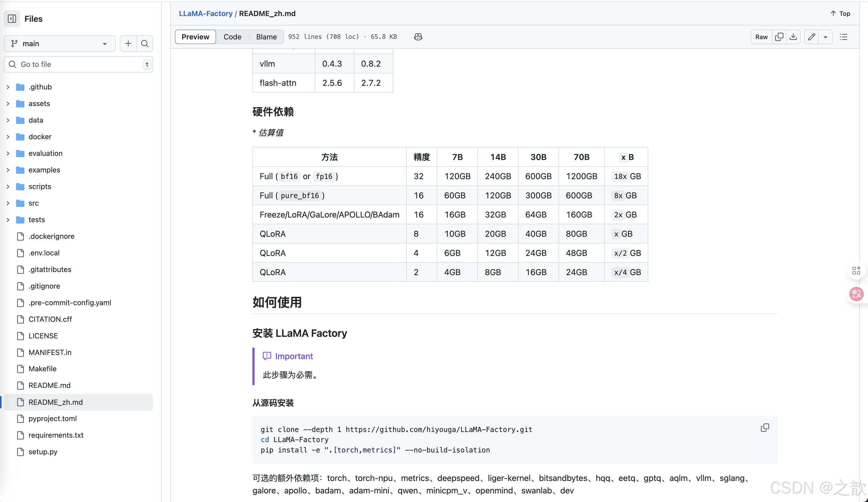
Task: Open the floating grid-plus widget
Action: click(857, 271)
